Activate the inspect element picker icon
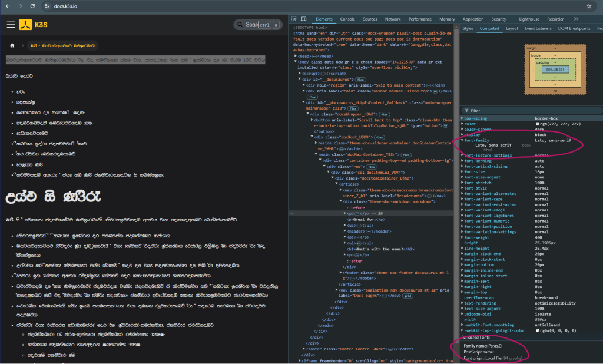Image resolution: width=603 pixels, height=364 pixels. click(x=294, y=19)
